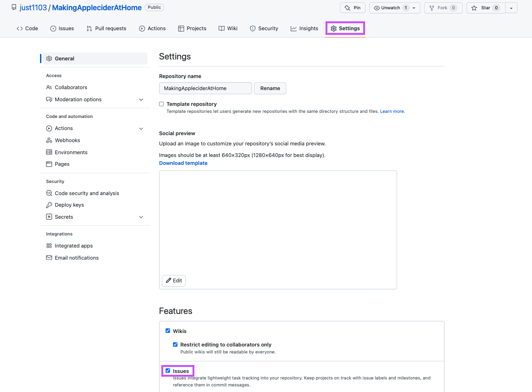
Task: Click the people icon beside Collaborators
Action: coord(49,87)
